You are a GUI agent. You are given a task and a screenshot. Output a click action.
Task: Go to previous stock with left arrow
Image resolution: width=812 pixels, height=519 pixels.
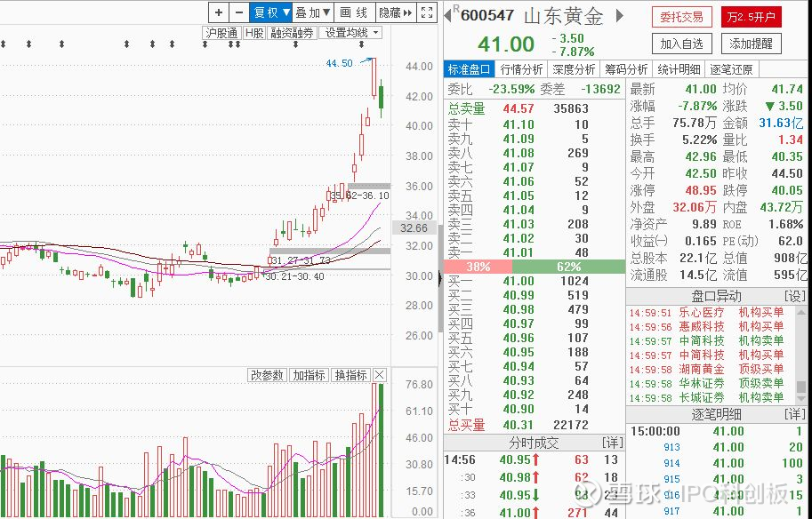pyautogui.click(x=448, y=15)
